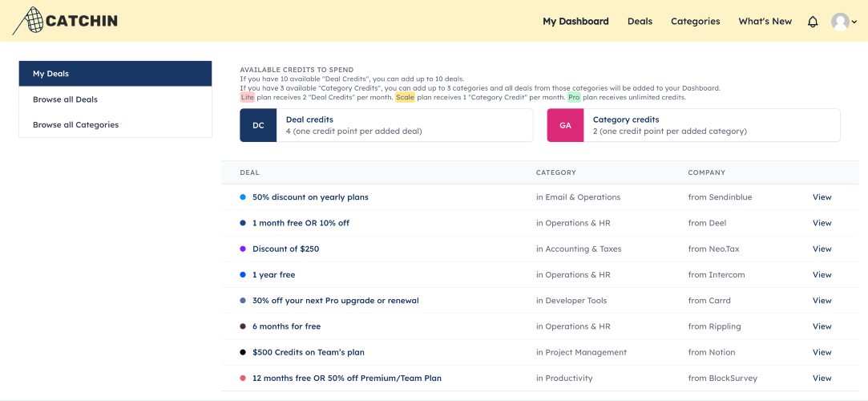Select Browse all Deals

[x=115, y=99]
